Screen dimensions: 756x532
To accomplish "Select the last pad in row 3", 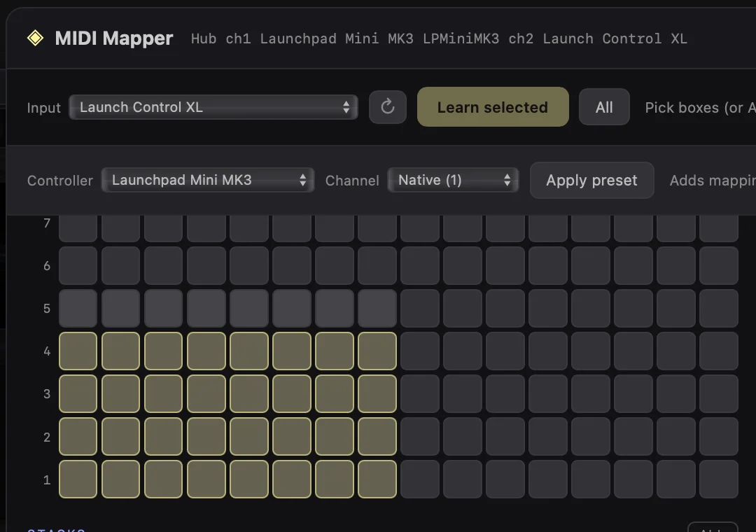I will [719, 394].
